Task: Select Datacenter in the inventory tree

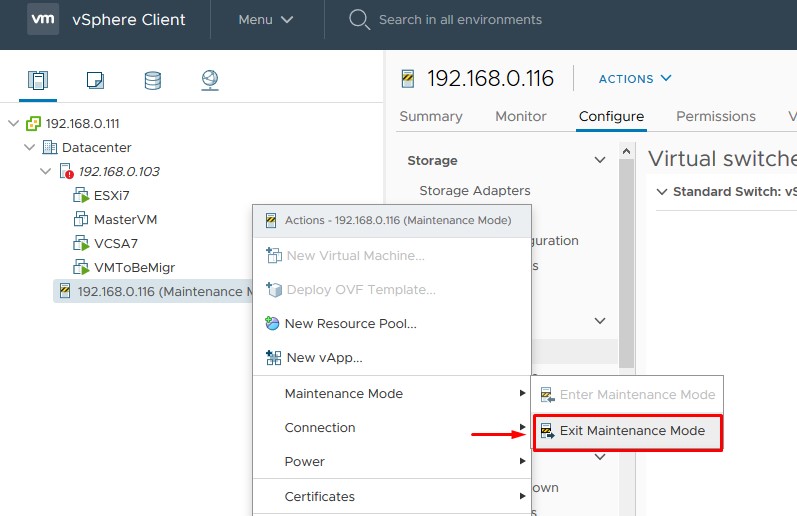Action: pyautogui.click(x=97, y=147)
